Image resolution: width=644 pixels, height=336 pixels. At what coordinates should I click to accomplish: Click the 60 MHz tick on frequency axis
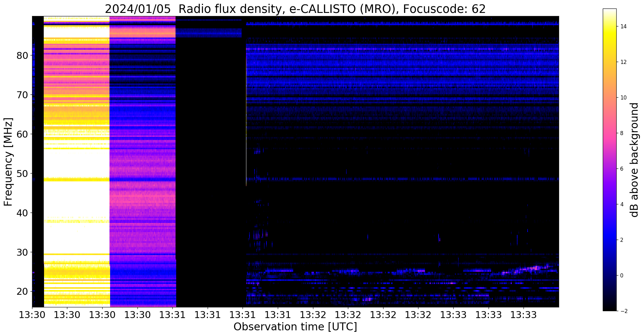[22, 134]
